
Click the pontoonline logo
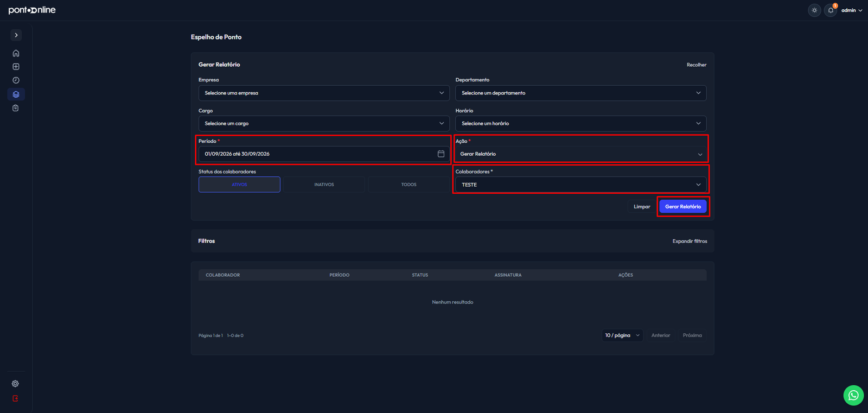tap(32, 10)
